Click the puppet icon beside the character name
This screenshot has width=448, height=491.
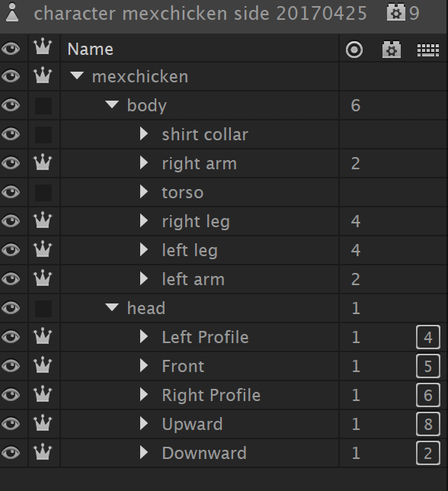click(12, 12)
